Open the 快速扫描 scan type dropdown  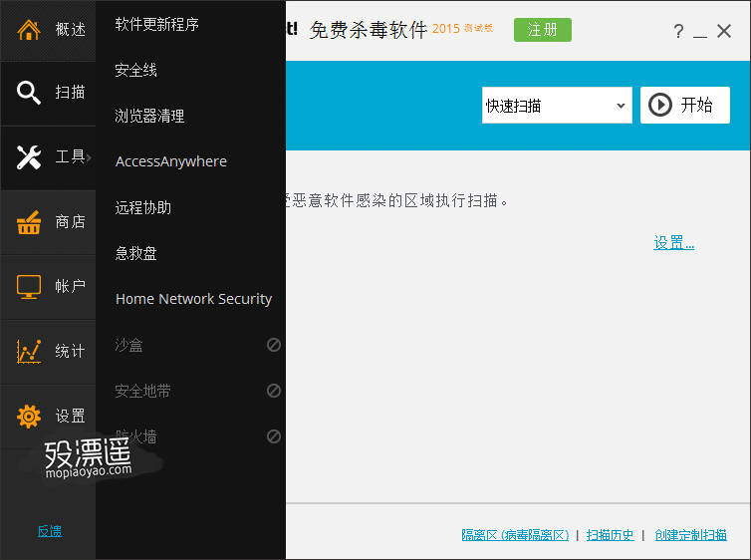tap(557, 106)
